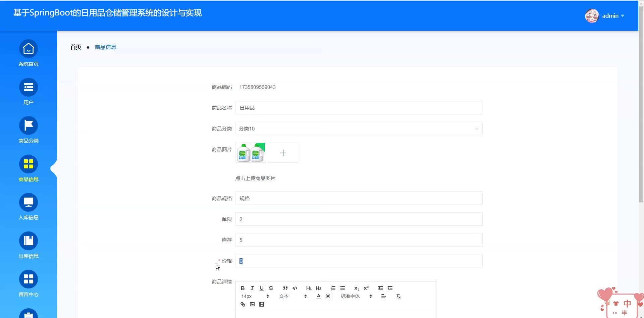Increase indent in the editor
Screen dimensions: 644x318
[x=390, y=288]
